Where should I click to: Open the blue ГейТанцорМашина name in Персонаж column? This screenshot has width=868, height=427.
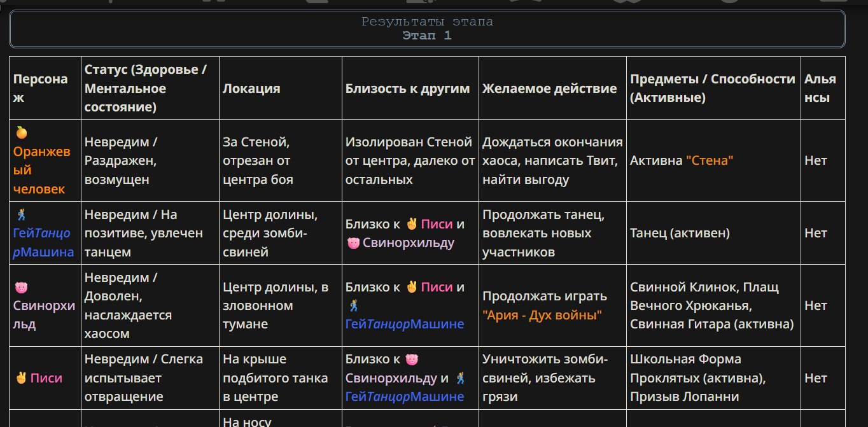[43, 242]
